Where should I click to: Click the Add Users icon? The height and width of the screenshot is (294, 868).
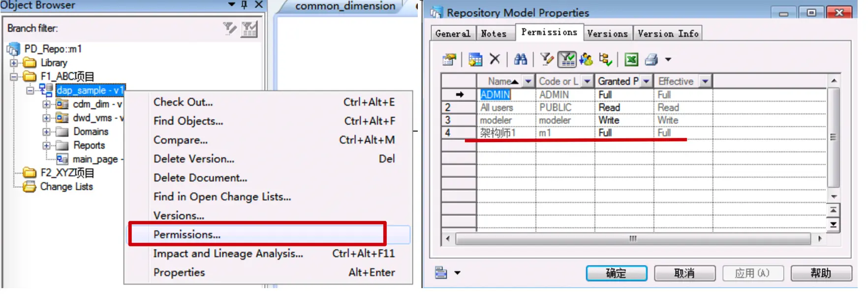tap(586, 59)
